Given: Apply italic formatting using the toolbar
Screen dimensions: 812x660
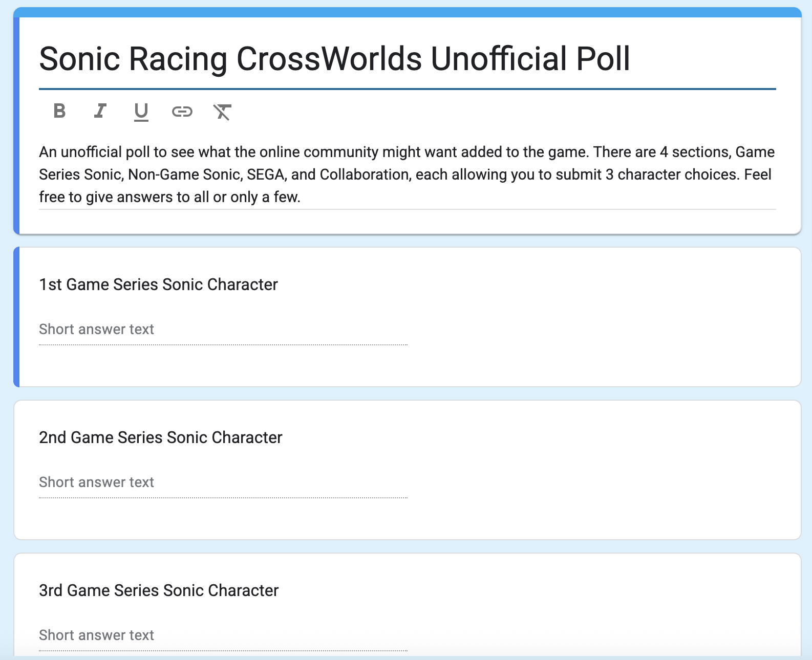Looking at the screenshot, I should pyautogui.click(x=100, y=111).
